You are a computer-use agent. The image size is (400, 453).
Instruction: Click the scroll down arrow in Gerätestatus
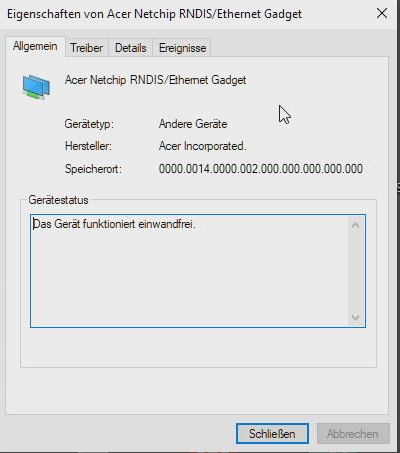click(x=355, y=317)
